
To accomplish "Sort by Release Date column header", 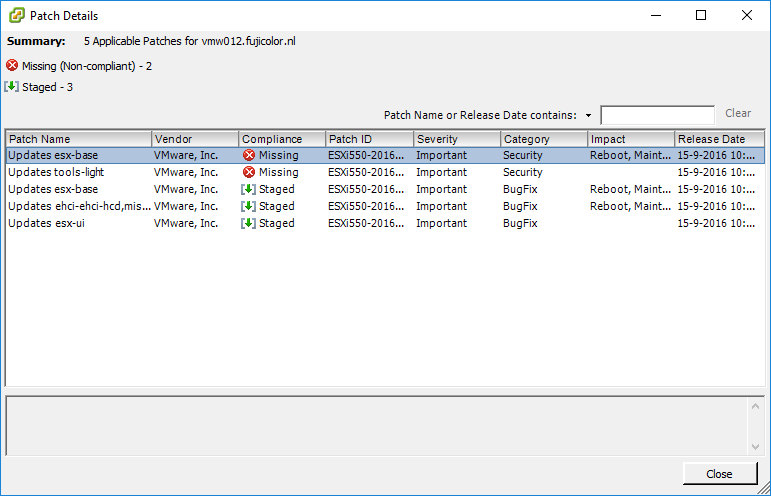I will [x=720, y=139].
